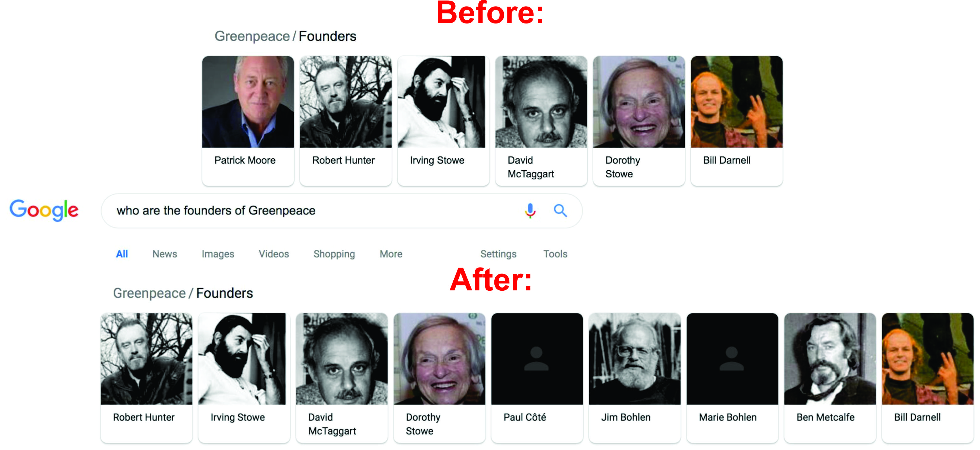Click the magnifying glass search icon

click(560, 210)
